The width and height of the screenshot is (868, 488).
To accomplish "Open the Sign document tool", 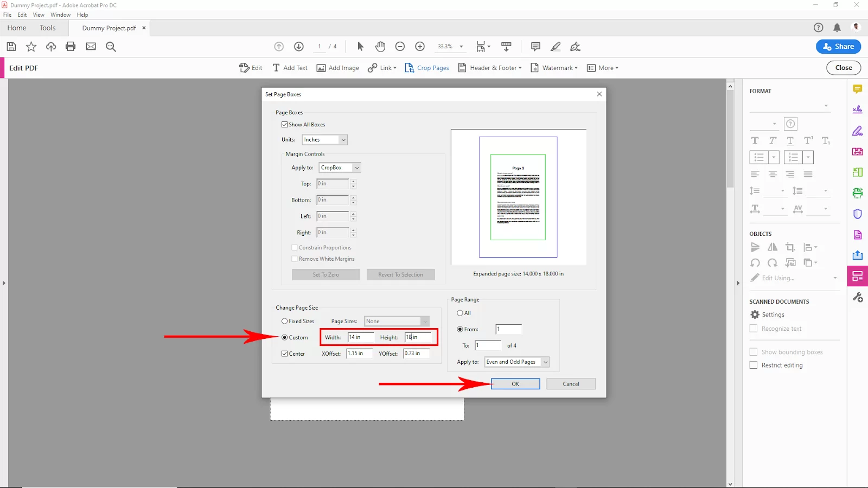I will coord(575,47).
